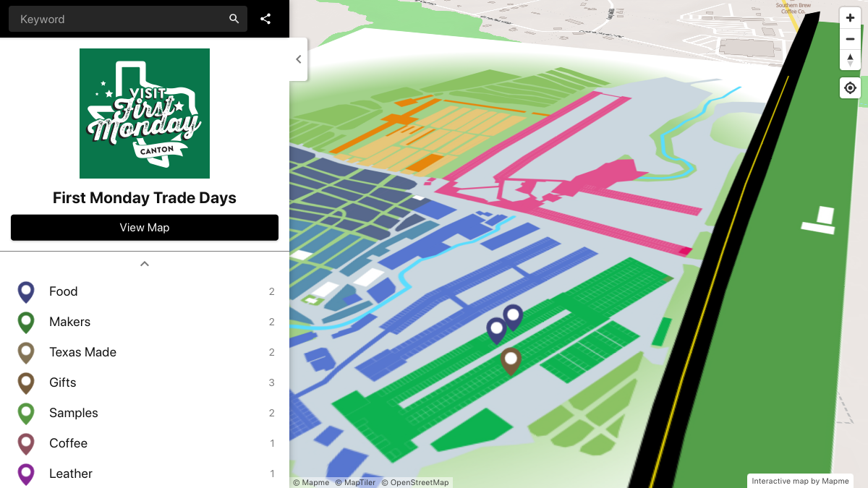The height and width of the screenshot is (488, 868).
Task: Click the First Monday Trade Days title
Action: [145, 198]
